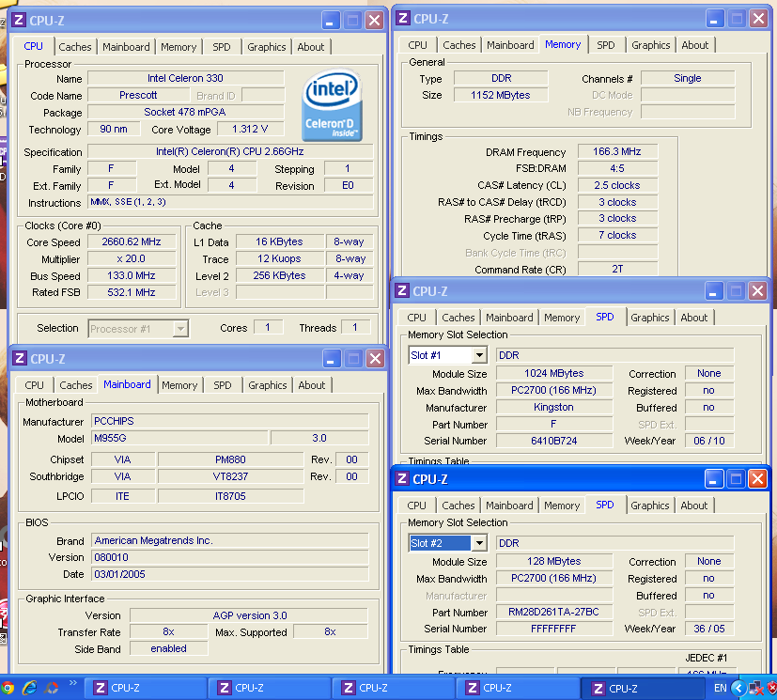The width and height of the screenshot is (777, 700).
Task: Click the Slot #1 serial number 6410B724
Action: [x=554, y=441]
